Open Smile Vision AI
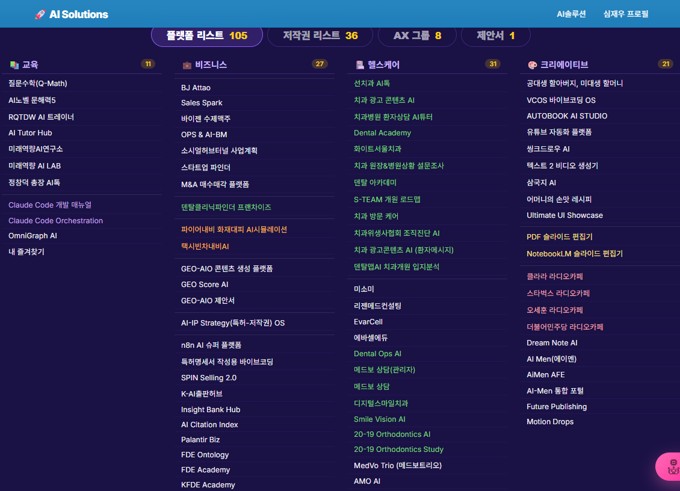680x491 pixels. 379,419
